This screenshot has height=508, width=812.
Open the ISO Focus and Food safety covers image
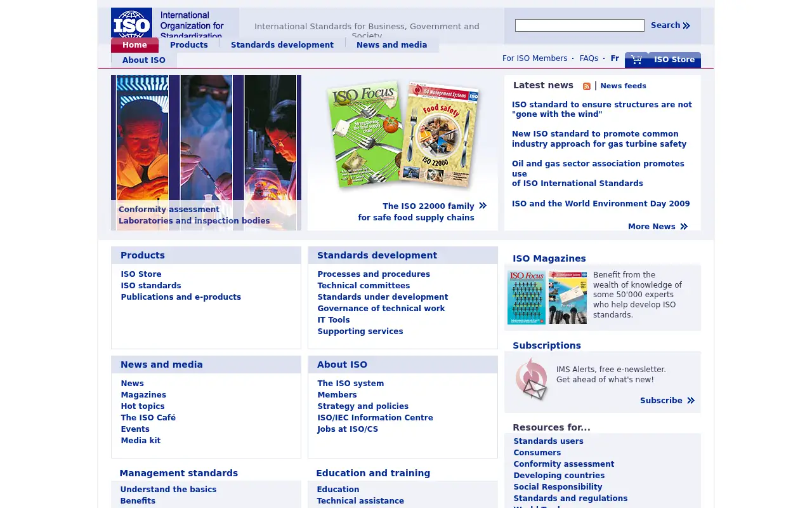[403, 135]
